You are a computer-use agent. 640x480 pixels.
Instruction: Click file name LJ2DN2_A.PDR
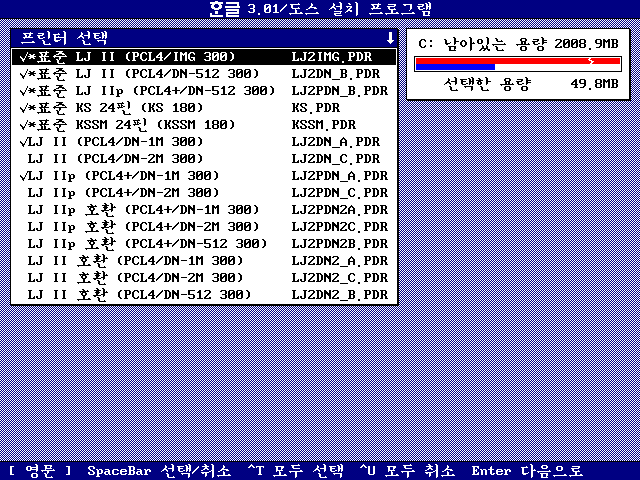tap(340, 261)
